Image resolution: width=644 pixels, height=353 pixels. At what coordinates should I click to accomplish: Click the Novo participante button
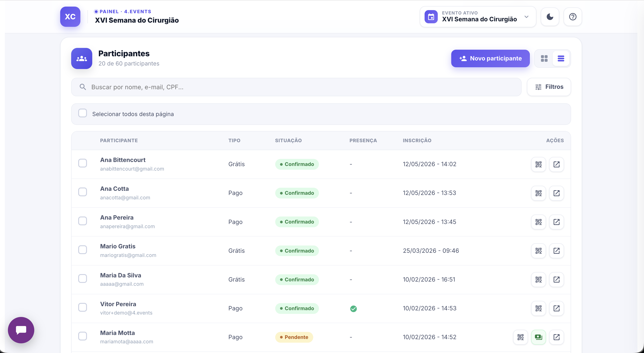[490, 58]
